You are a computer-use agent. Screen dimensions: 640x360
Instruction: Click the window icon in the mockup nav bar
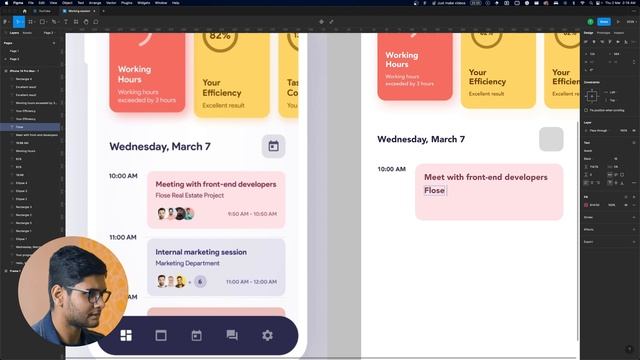[161, 336]
